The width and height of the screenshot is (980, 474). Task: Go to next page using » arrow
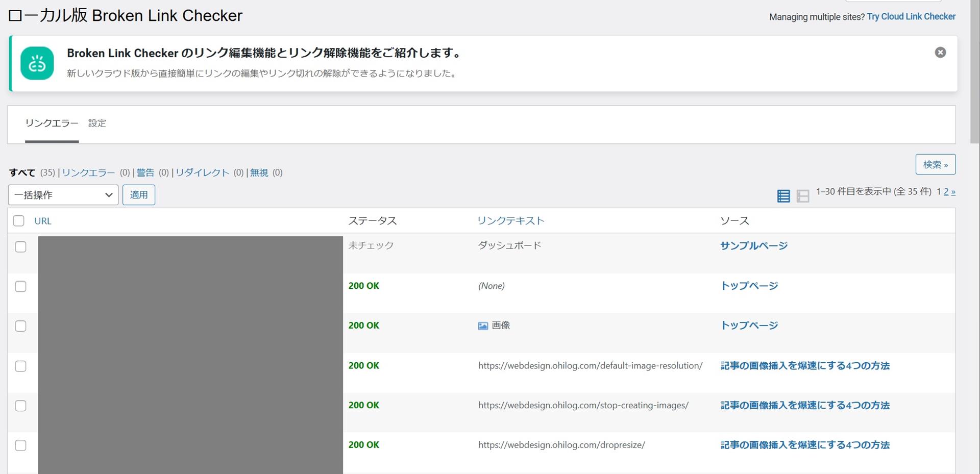[953, 192]
